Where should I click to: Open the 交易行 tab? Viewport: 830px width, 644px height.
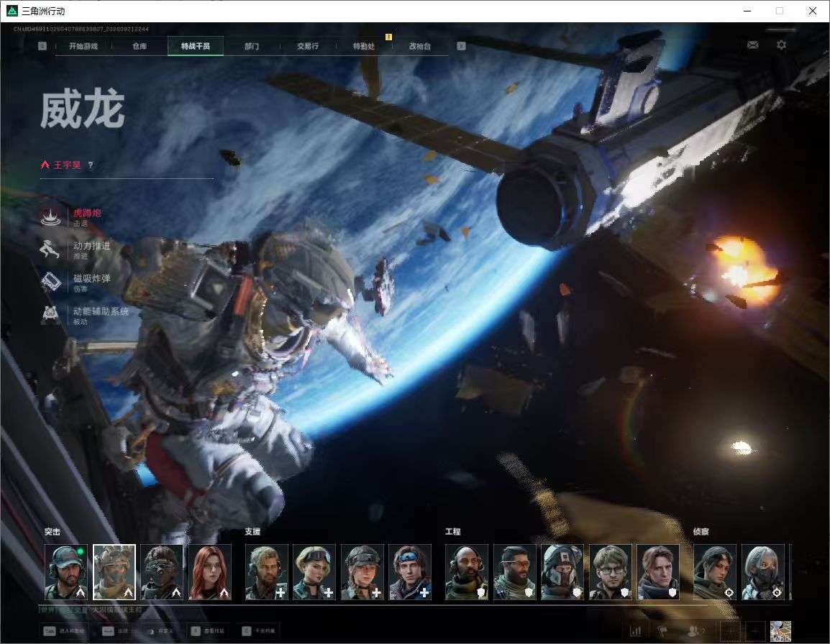(x=308, y=46)
